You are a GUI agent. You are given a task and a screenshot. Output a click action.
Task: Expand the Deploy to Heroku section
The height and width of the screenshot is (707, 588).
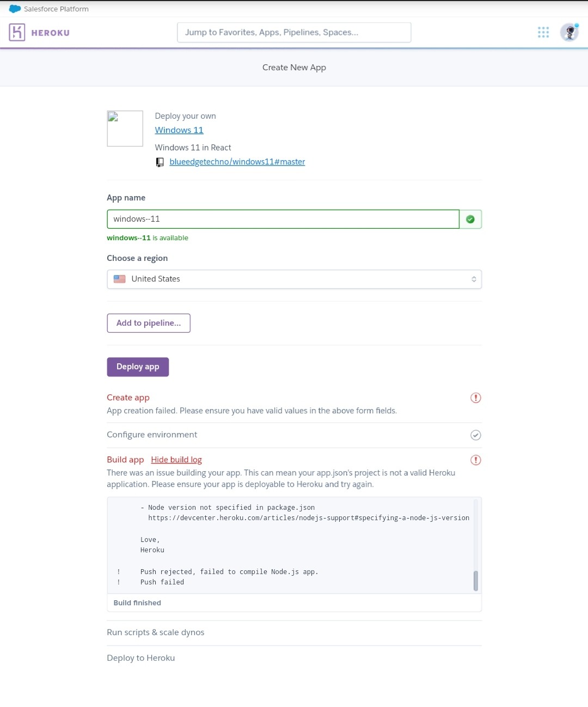tap(140, 657)
